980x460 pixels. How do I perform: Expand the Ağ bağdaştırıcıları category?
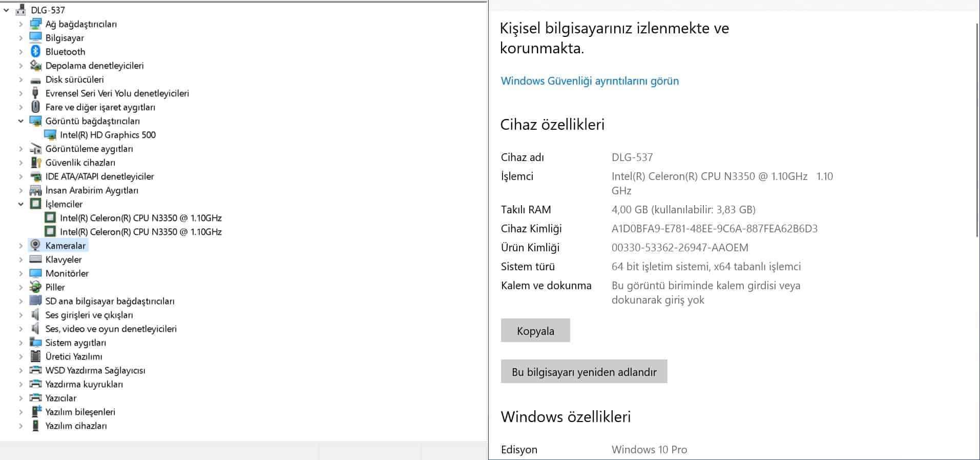click(x=20, y=24)
